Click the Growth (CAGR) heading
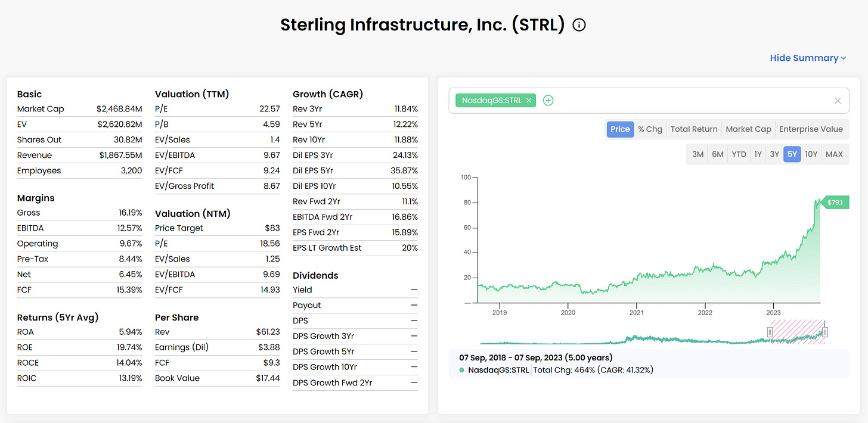This screenshot has height=423, width=868. [x=328, y=94]
